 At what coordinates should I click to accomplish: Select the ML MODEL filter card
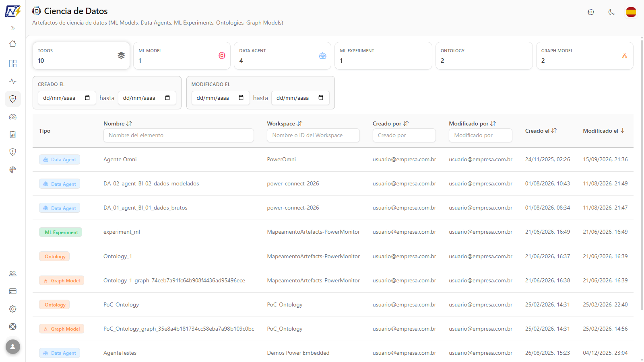182,56
